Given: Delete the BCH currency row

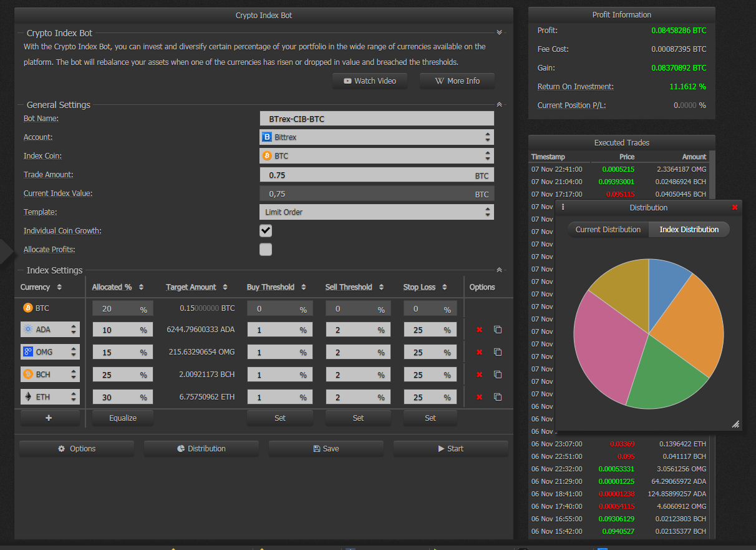Looking at the screenshot, I should [479, 375].
